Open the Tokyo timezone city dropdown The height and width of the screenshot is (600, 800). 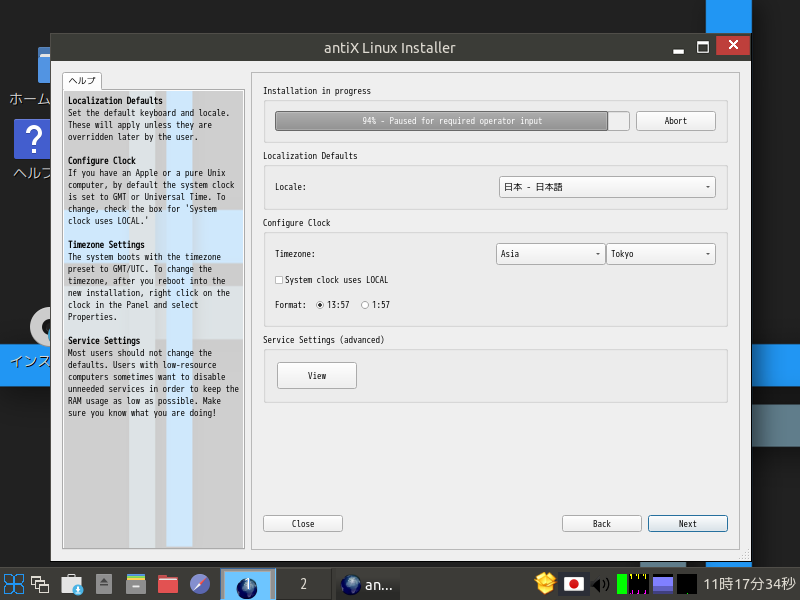[661, 254]
